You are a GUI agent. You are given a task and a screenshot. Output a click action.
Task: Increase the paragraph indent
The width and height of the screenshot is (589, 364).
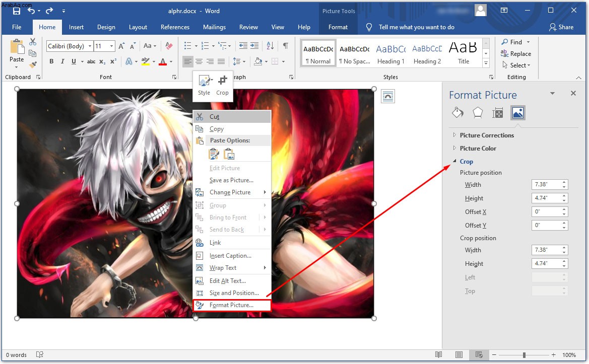click(x=254, y=46)
